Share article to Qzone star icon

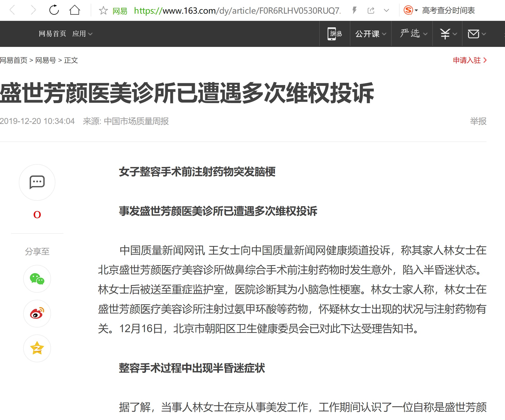(37, 348)
